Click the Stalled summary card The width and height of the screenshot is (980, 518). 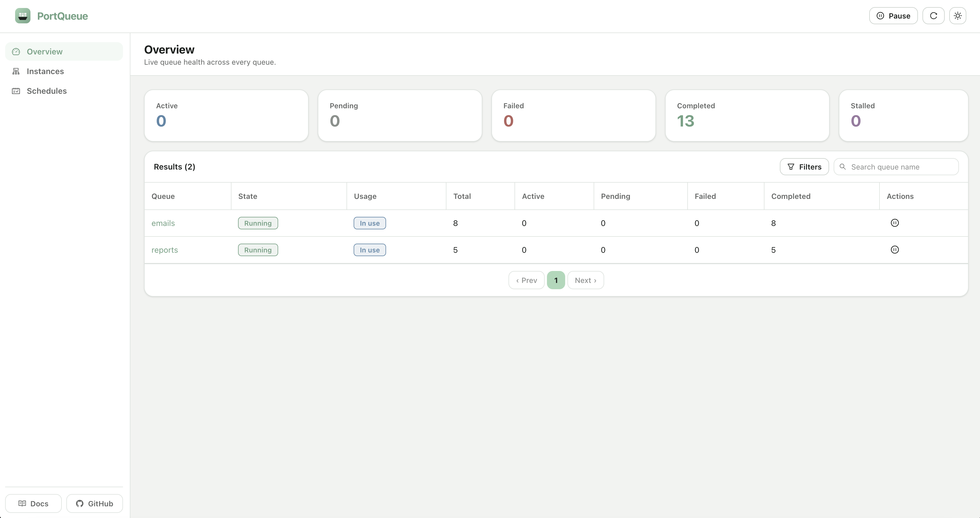903,116
